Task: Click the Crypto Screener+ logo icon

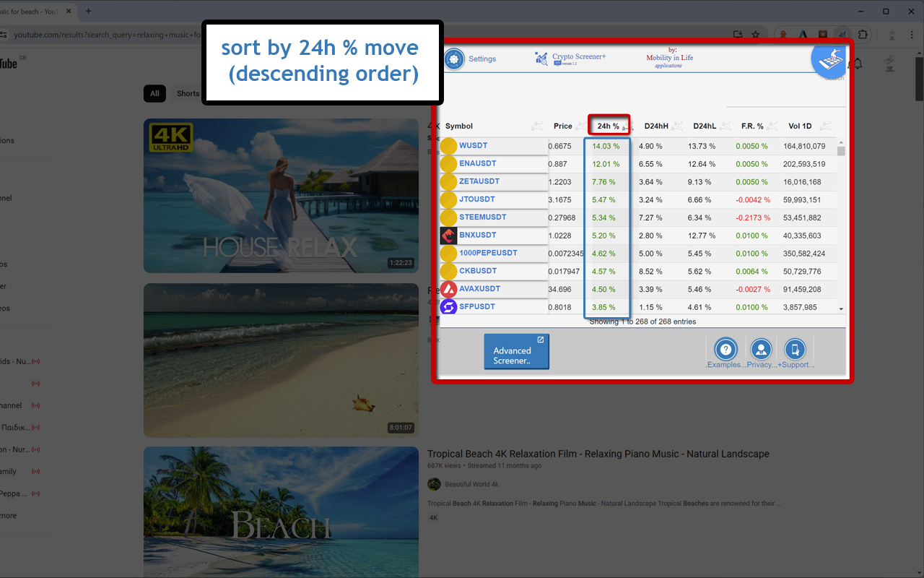Action: pos(541,59)
